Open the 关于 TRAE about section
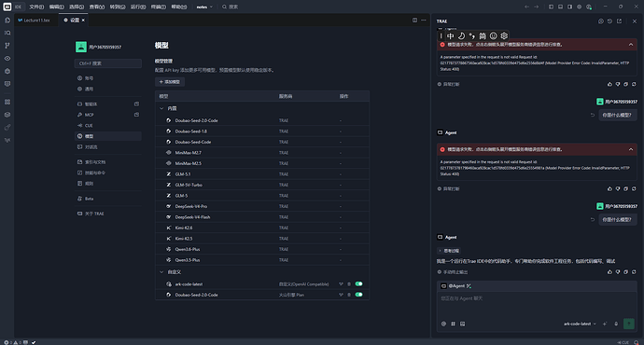Viewport: 644px width, 345px height. click(108, 214)
